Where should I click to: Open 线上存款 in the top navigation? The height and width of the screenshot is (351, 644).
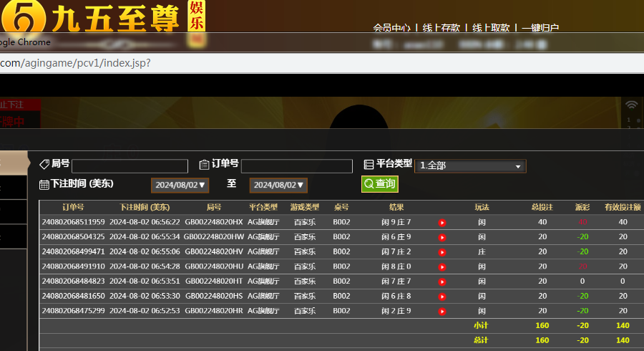point(441,28)
